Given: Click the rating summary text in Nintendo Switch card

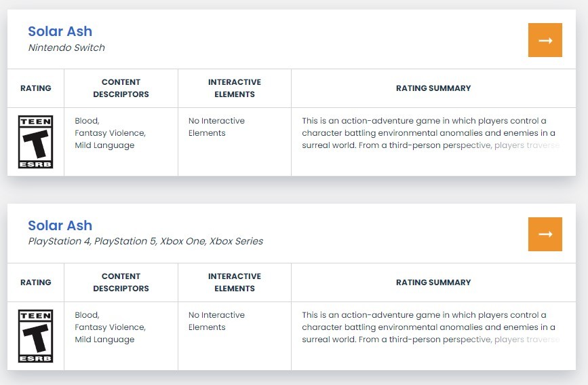Looking at the screenshot, I should tap(429, 133).
